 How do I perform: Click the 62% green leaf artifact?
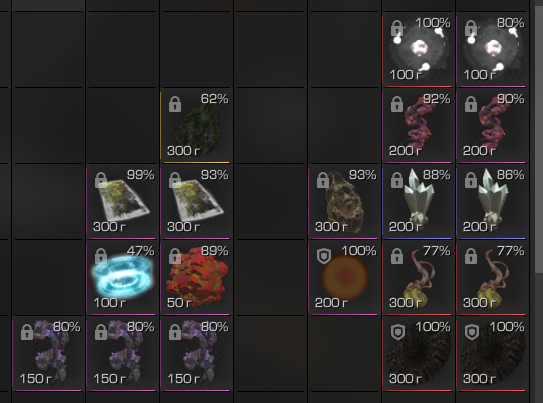196,125
